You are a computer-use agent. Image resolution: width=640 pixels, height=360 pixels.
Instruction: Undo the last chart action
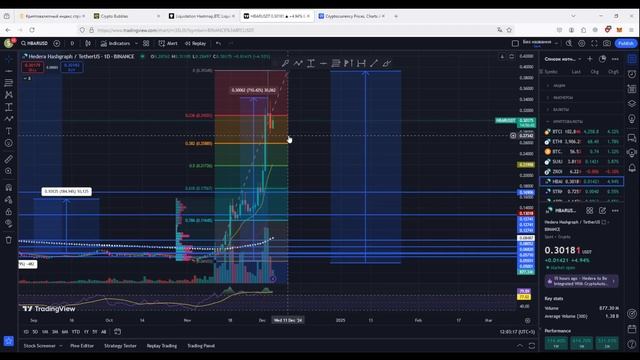[x=218, y=43]
